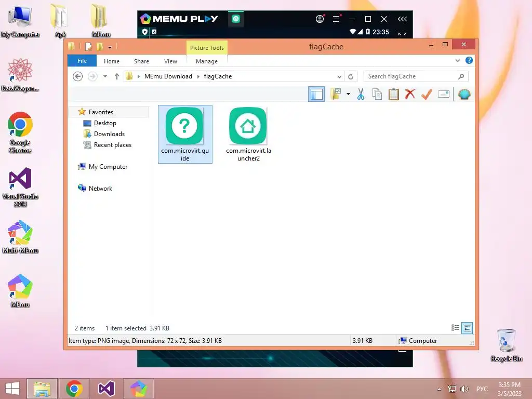Click the taskbar volume speaker icon
The width and height of the screenshot is (532, 399).
(464, 389)
